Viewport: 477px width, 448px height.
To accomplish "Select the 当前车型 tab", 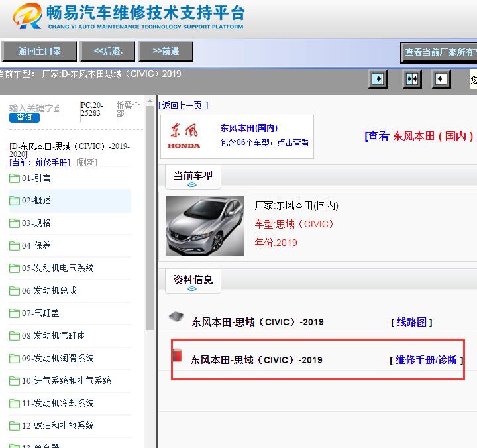I will pos(193,177).
